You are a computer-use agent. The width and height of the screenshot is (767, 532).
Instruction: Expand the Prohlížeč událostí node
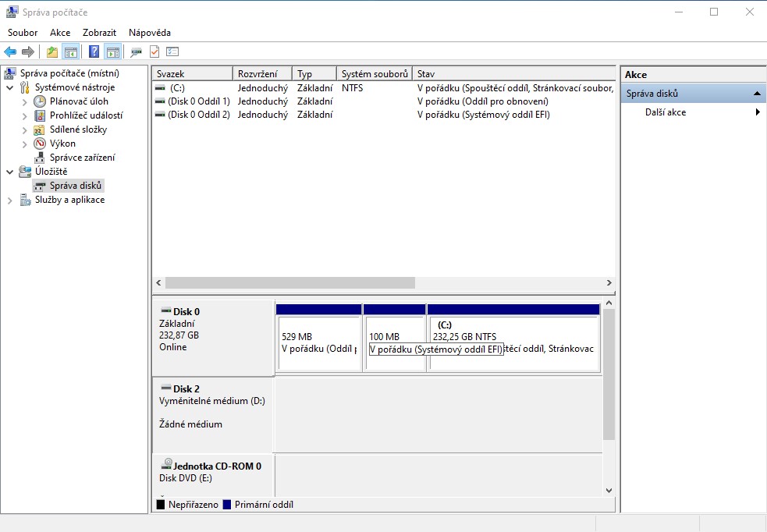click(24, 116)
